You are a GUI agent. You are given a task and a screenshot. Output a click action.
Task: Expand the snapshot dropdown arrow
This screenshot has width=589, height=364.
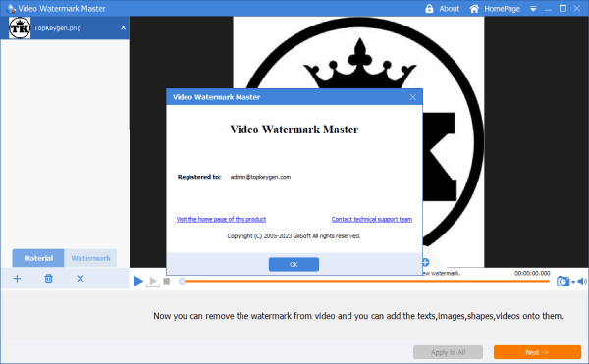tap(573, 282)
